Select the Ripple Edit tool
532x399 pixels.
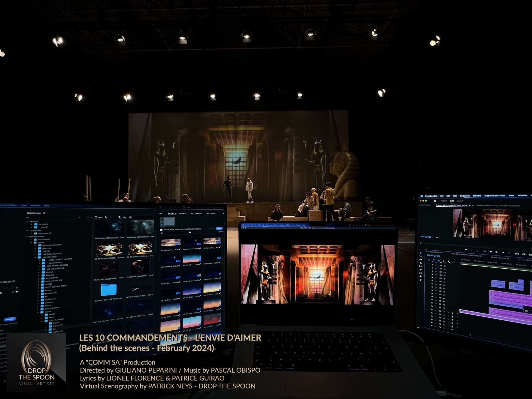(x=421, y=259)
